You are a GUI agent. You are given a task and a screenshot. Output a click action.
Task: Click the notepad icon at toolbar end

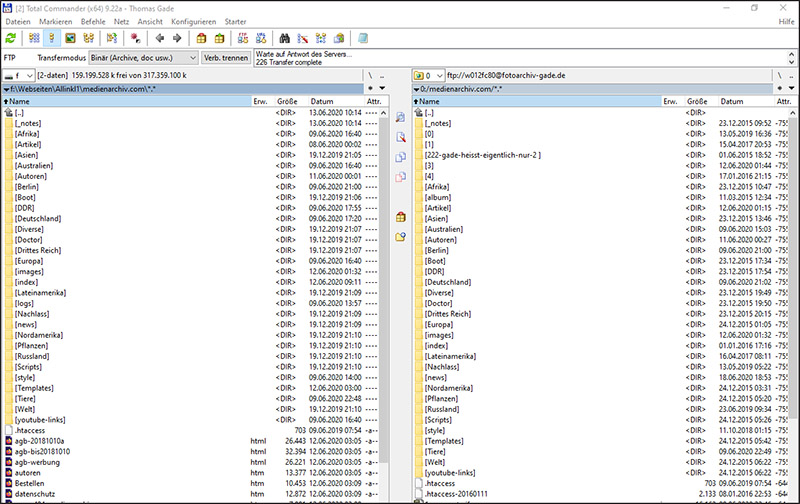pos(363,38)
